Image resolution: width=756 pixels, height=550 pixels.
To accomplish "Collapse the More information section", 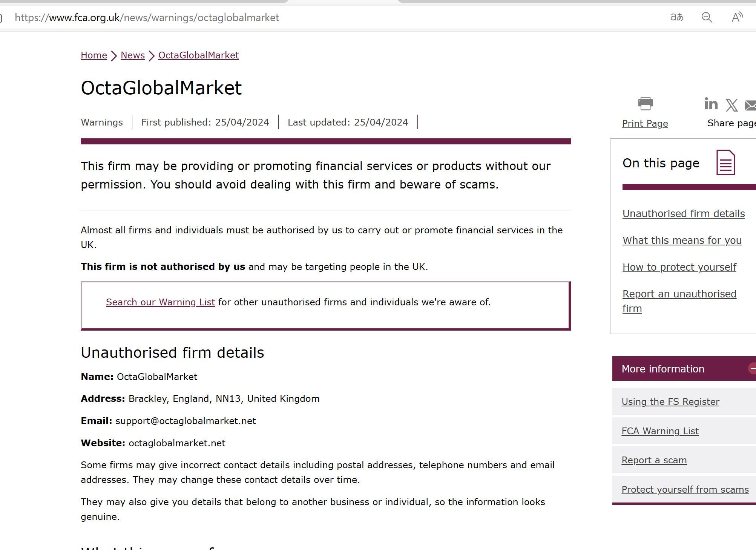I will (752, 368).
